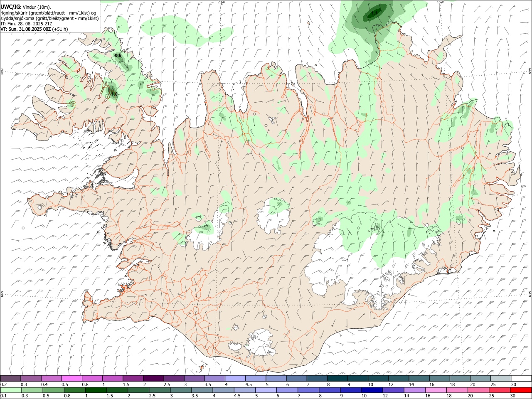Click the valid time line 'VT: Sun. 31.08.2025 00Z'
The height and width of the screenshot is (399, 532).
(x=26, y=29)
